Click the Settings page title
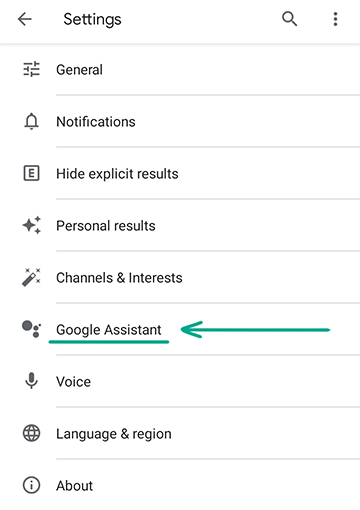360x510 pixels. pos(92,19)
